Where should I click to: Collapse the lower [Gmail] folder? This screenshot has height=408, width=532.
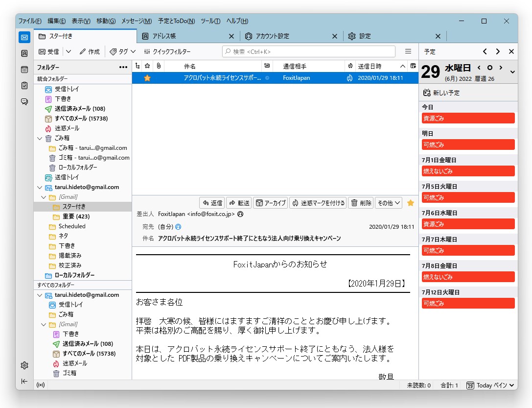pyautogui.click(x=44, y=325)
